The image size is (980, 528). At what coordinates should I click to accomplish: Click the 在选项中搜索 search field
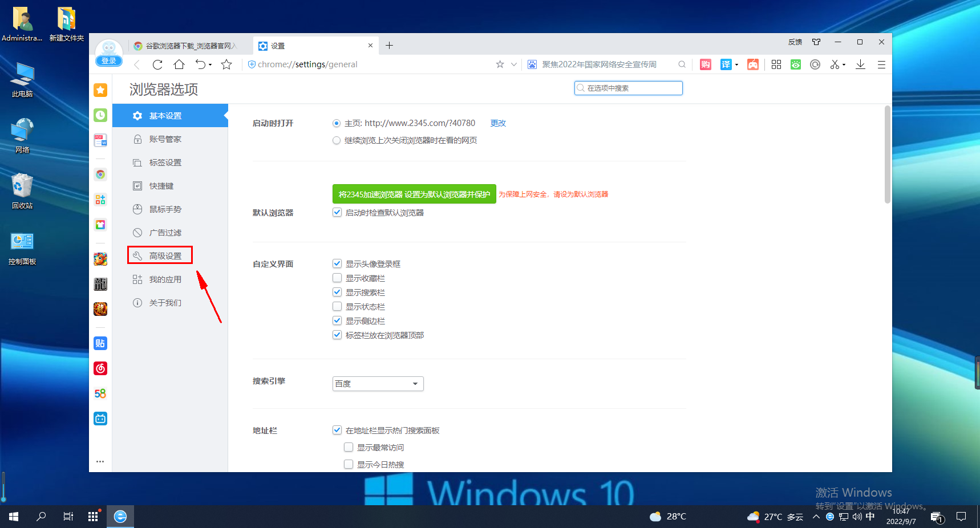(629, 88)
